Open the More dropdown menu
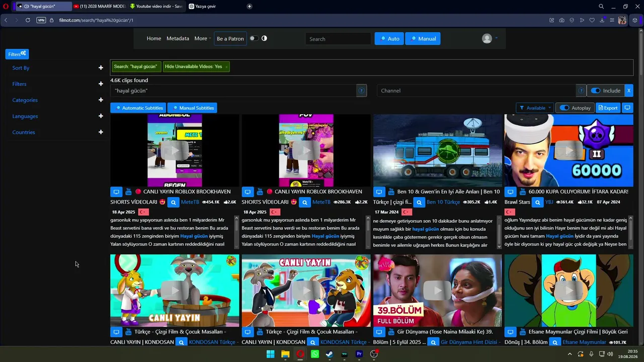644x362 pixels. 202,39
